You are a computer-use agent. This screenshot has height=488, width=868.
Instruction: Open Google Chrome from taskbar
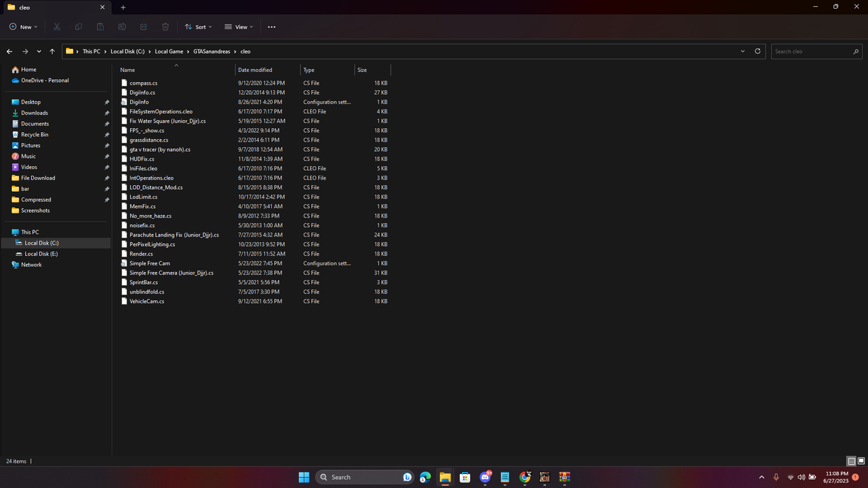click(x=525, y=477)
